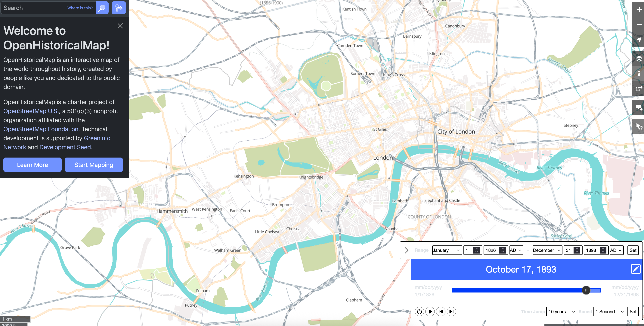The height and width of the screenshot is (326, 644).
Task: Click the reset loop playback button
Action: [x=419, y=312]
